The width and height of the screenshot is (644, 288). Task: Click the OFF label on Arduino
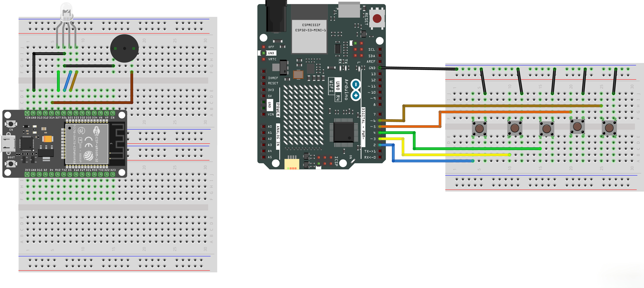[x=271, y=47]
